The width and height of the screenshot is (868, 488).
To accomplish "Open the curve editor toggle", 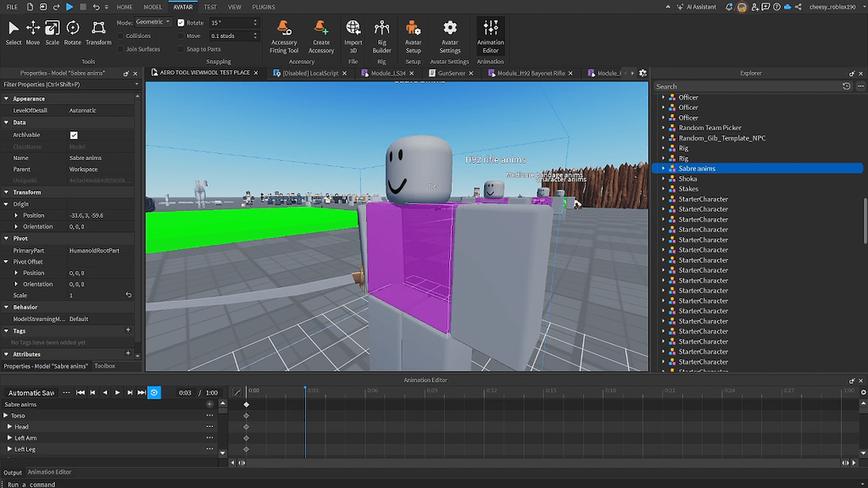I will tap(237, 392).
